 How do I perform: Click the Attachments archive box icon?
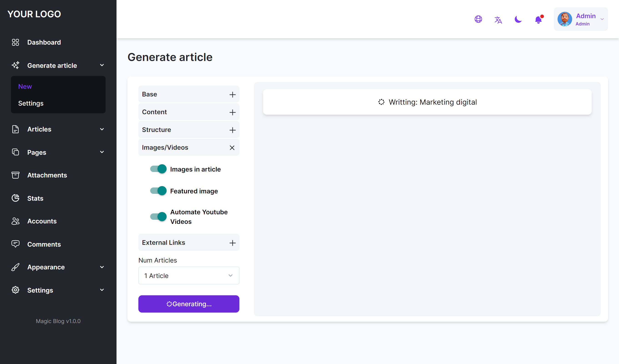[x=15, y=175]
